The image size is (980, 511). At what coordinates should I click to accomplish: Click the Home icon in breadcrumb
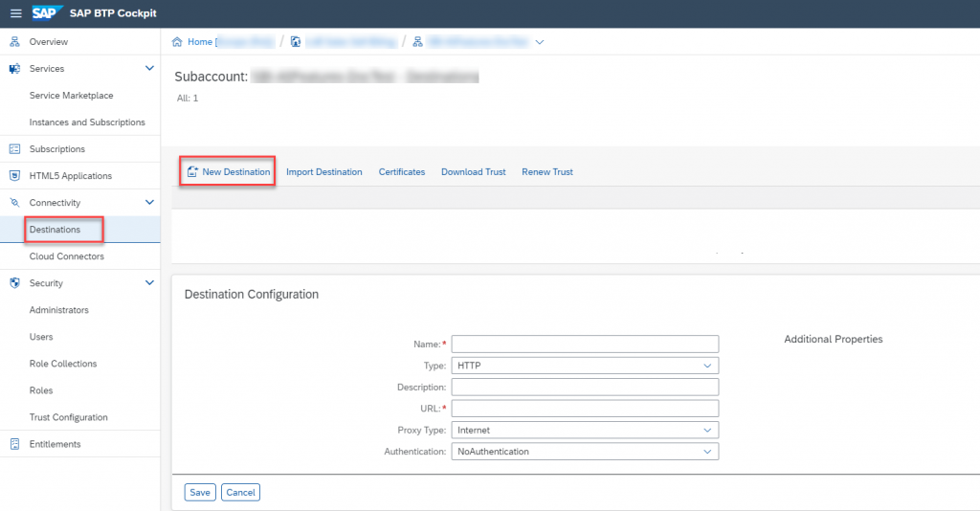click(177, 42)
